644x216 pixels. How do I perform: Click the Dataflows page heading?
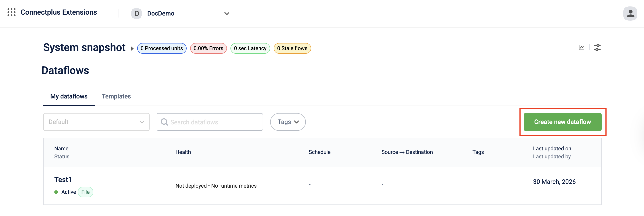click(65, 70)
